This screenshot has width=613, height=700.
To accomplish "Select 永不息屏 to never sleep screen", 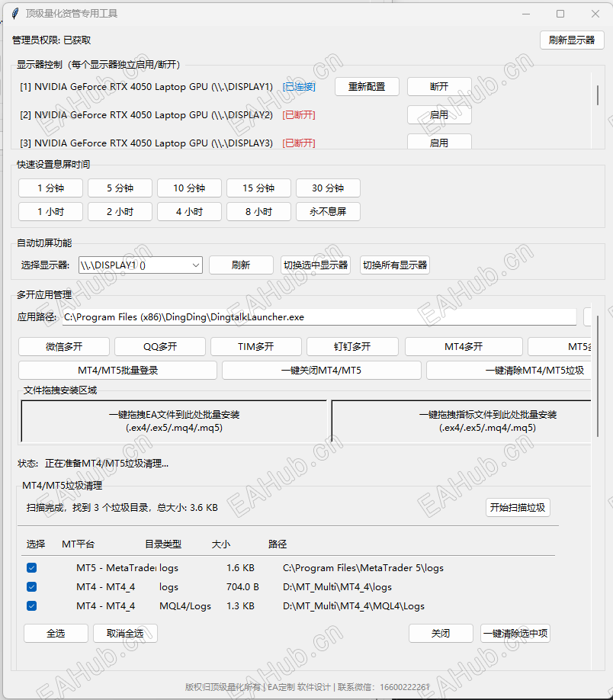I will point(328,212).
